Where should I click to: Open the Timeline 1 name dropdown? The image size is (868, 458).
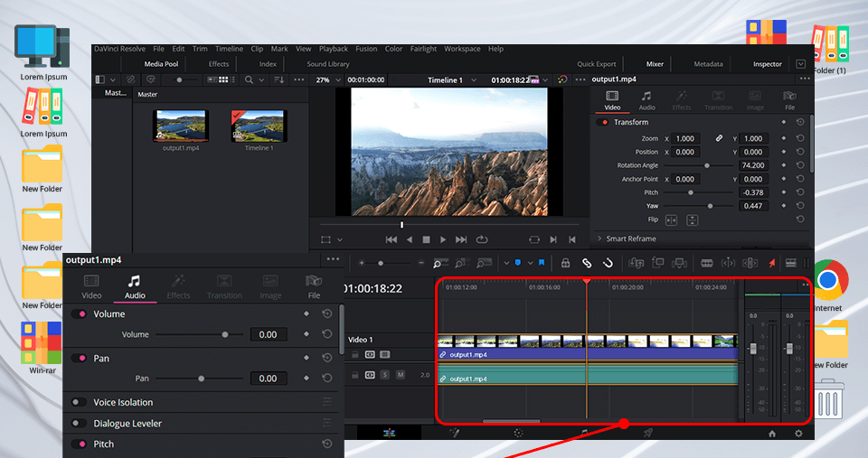[474, 79]
